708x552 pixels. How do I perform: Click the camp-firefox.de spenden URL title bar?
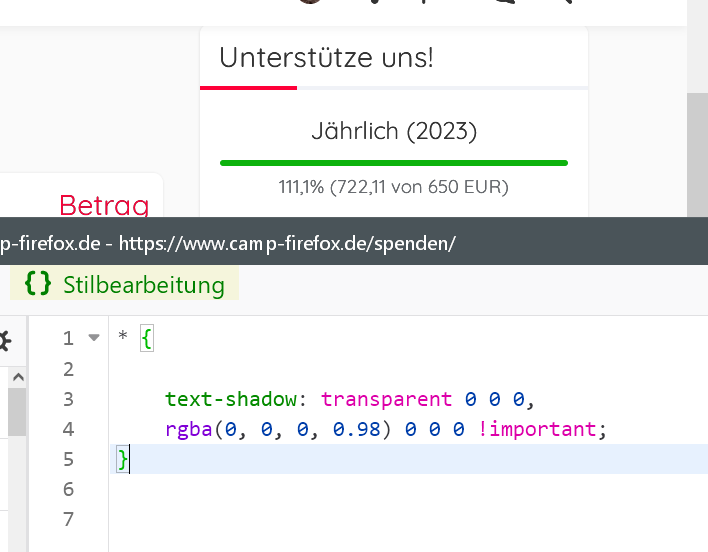[230, 243]
